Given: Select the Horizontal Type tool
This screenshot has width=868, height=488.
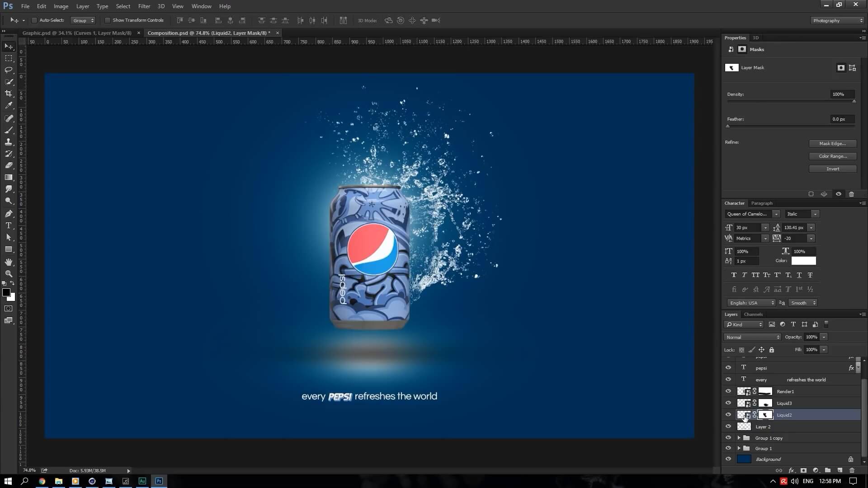Looking at the screenshot, I should [x=9, y=225].
